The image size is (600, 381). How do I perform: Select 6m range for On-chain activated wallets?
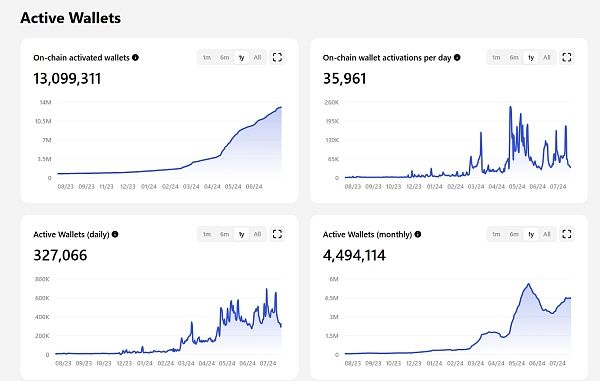(225, 57)
